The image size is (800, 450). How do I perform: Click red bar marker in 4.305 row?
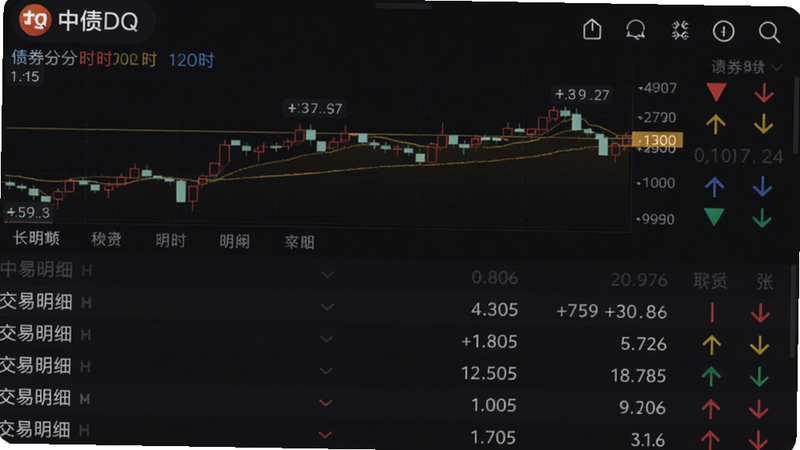tap(712, 313)
